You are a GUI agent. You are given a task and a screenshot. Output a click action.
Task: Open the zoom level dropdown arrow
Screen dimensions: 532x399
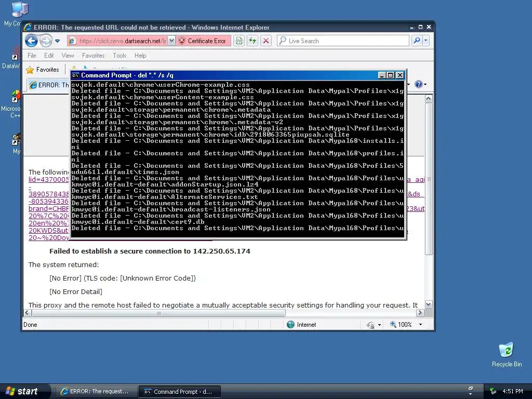[x=420, y=325]
